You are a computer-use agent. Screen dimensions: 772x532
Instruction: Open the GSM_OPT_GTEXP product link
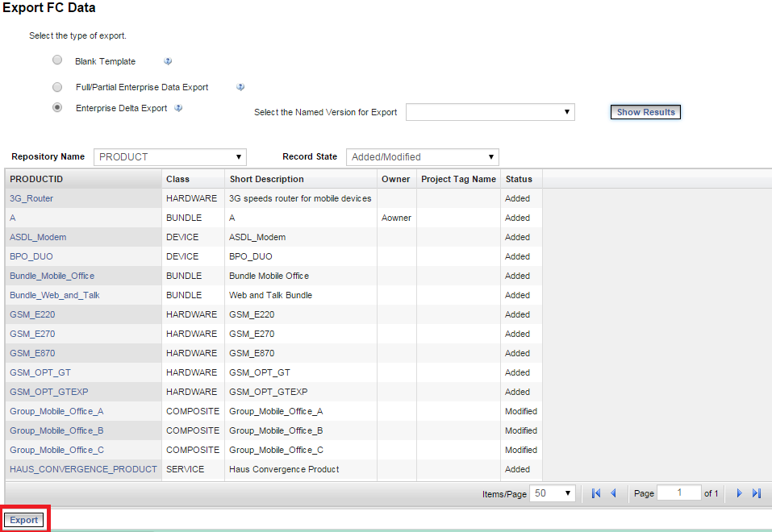click(49, 392)
